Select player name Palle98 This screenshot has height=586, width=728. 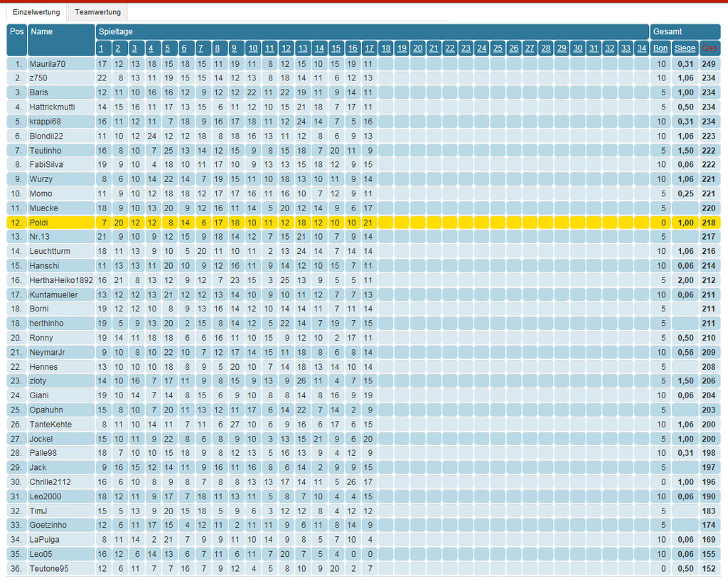click(43, 453)
